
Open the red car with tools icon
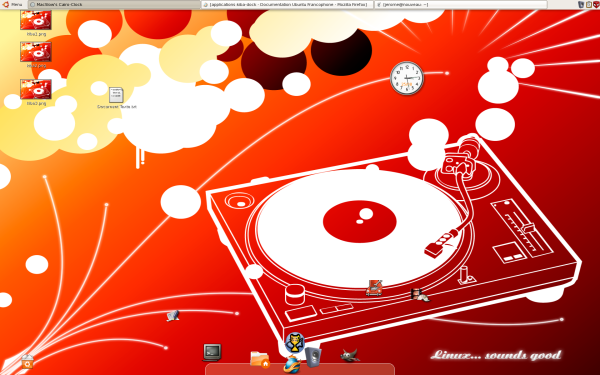374,288
